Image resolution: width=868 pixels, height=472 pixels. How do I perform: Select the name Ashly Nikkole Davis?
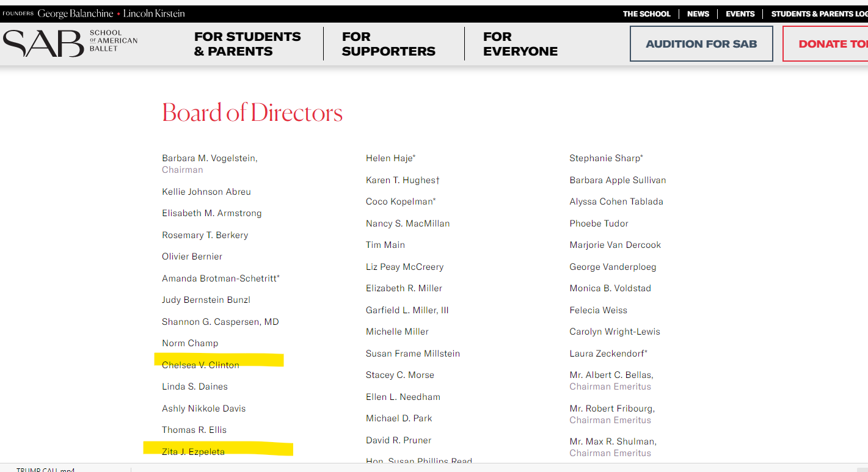[204, 408]
